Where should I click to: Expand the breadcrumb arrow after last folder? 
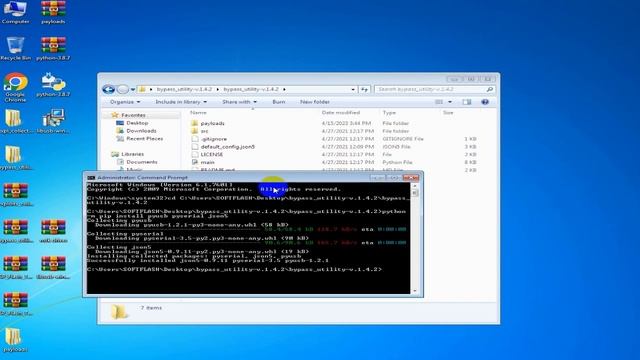(284, 89)
